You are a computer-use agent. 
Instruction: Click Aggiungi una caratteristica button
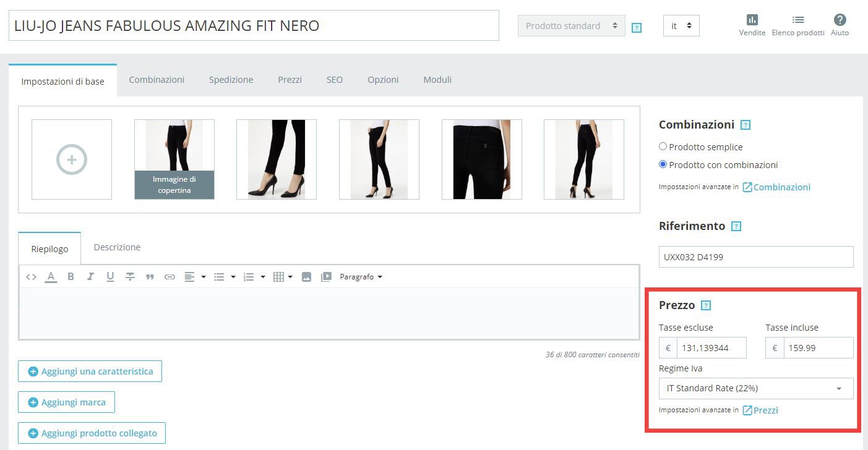[x=90, y=371]
